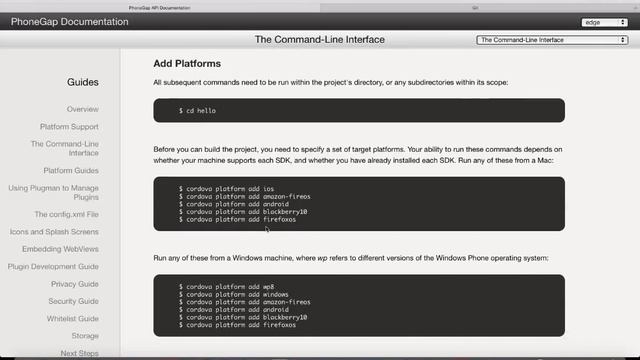This screenshot has height=360, width=640.
Task: Open the Overview guide link
Action: click(83, 109)
